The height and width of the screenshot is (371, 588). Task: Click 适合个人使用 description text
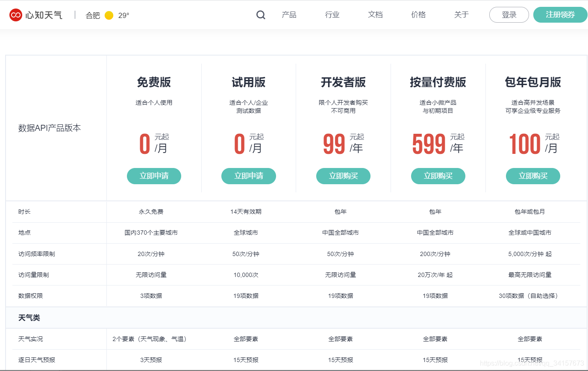(154, 103)
